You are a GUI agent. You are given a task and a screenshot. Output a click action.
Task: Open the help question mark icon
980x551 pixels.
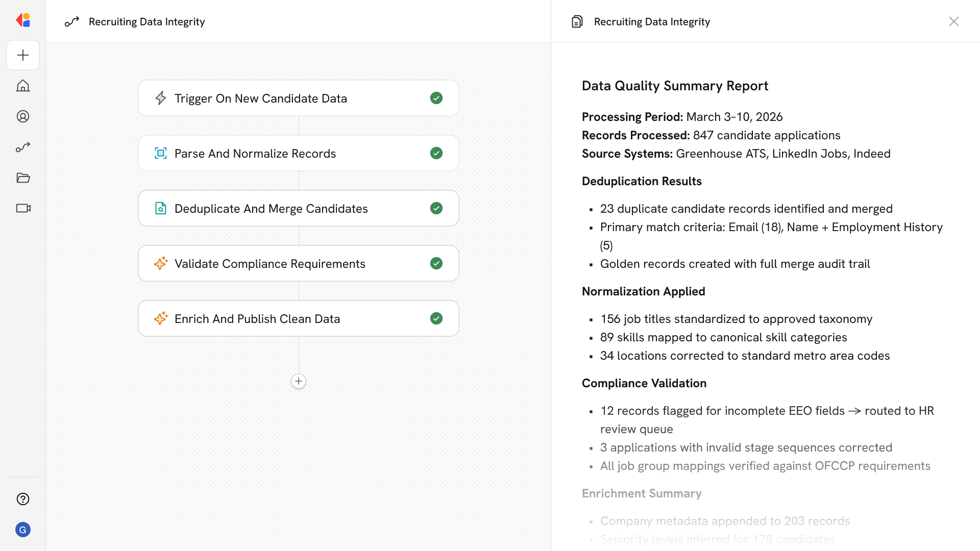point(23,499)
